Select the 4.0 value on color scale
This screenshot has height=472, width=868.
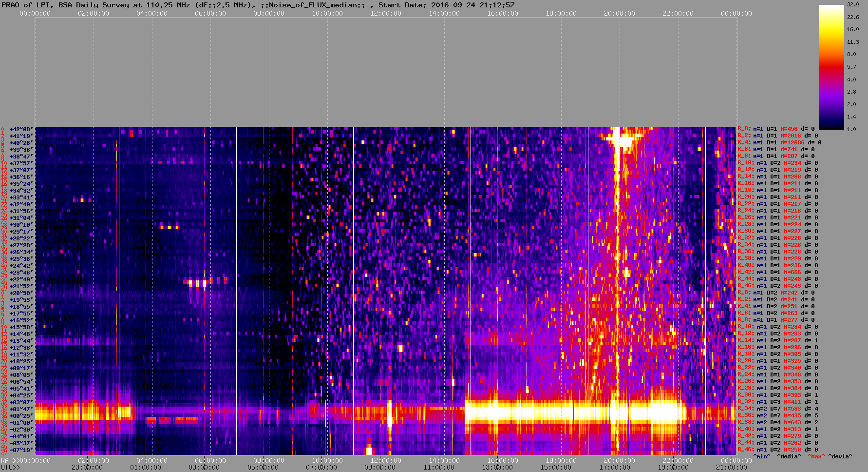click(x=851, y=79)
